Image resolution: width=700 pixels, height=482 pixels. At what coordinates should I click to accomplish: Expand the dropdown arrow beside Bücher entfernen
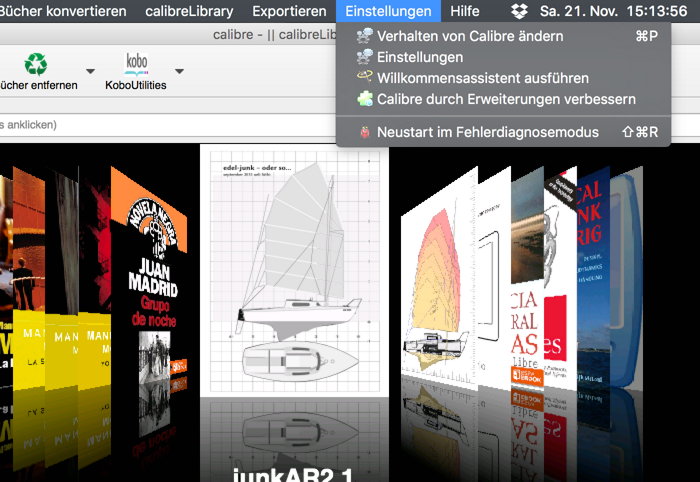click(90, 72)
